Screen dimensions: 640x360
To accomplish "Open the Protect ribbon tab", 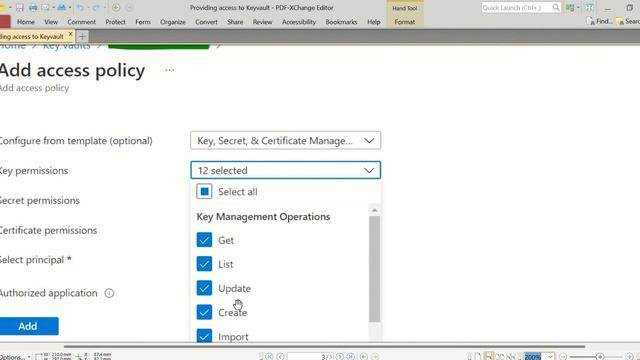I will click(x=116, y=22).
